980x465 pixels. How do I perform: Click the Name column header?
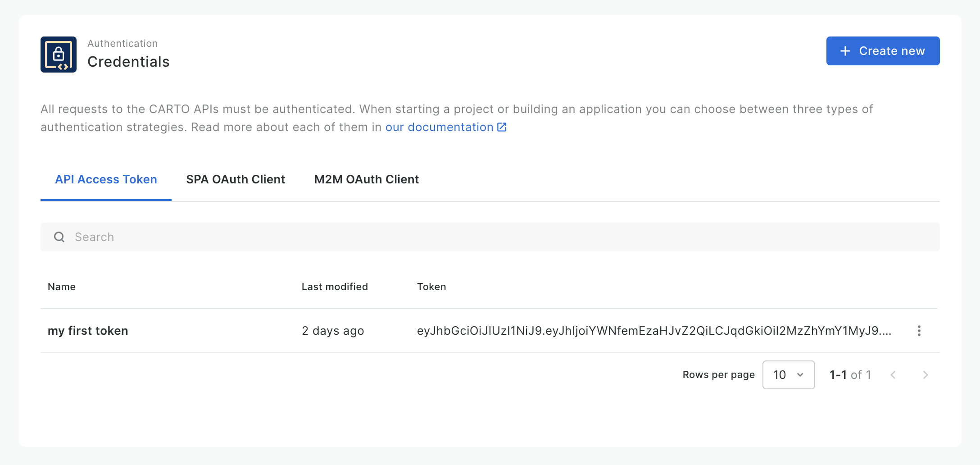point(62,287)
